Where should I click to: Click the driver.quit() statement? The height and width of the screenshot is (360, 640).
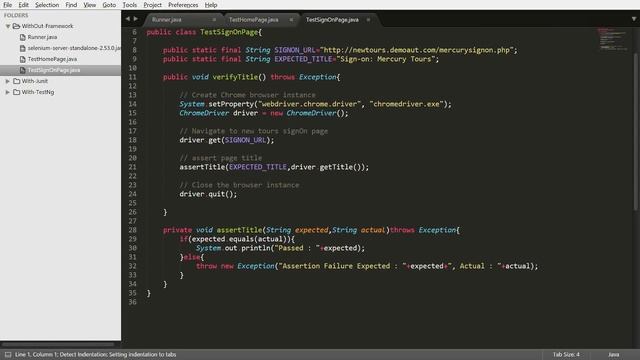(x=208, y=194)
